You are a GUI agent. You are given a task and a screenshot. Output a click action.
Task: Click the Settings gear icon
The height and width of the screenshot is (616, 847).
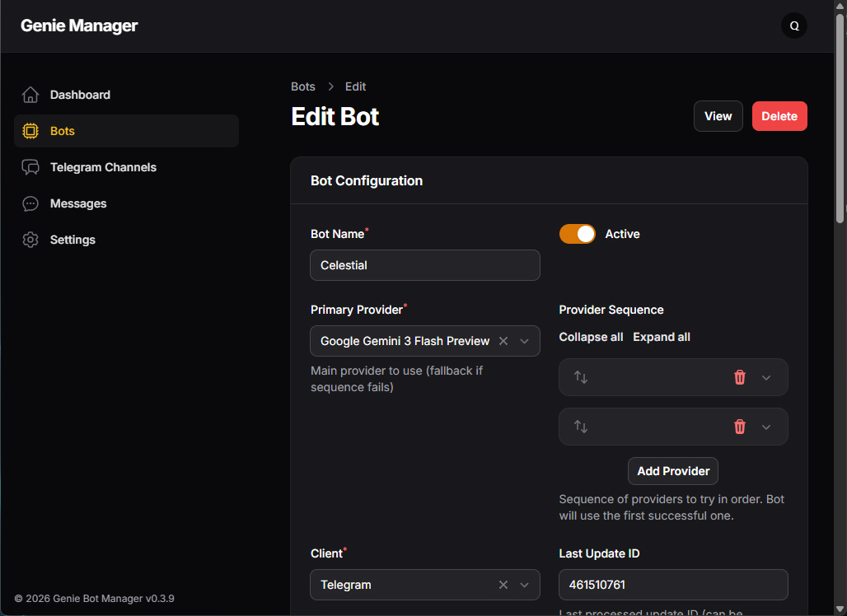pyautogui.click(x=30, y=240)
